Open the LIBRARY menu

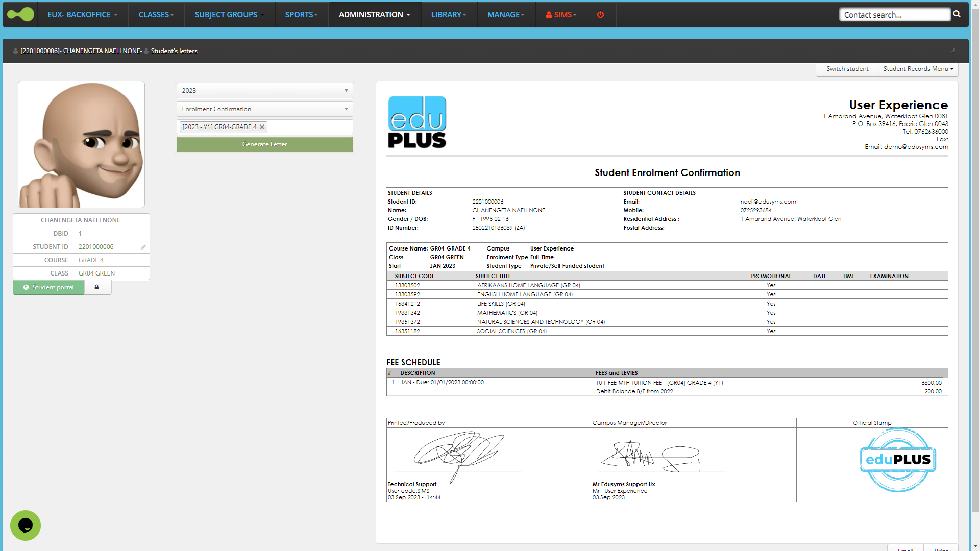(x=448, y=14)
